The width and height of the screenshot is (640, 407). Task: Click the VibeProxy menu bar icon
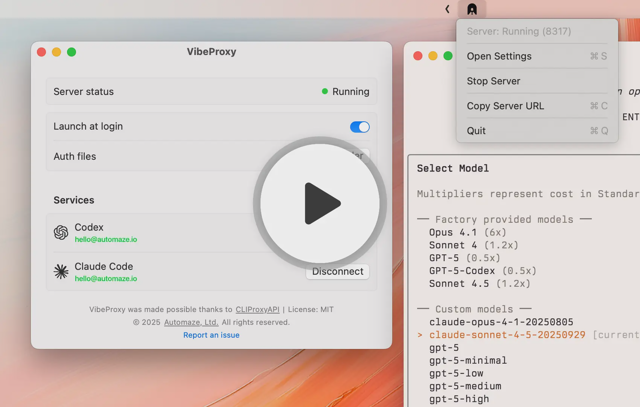click(x=472, y=9)
